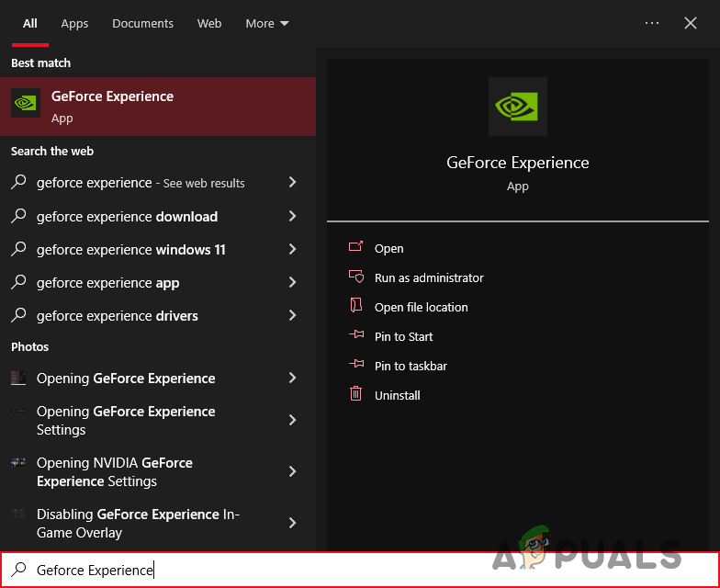Expand 'geforce experience app' arrow
Viewport: 720px width, 588px height.
click(292, 282)
